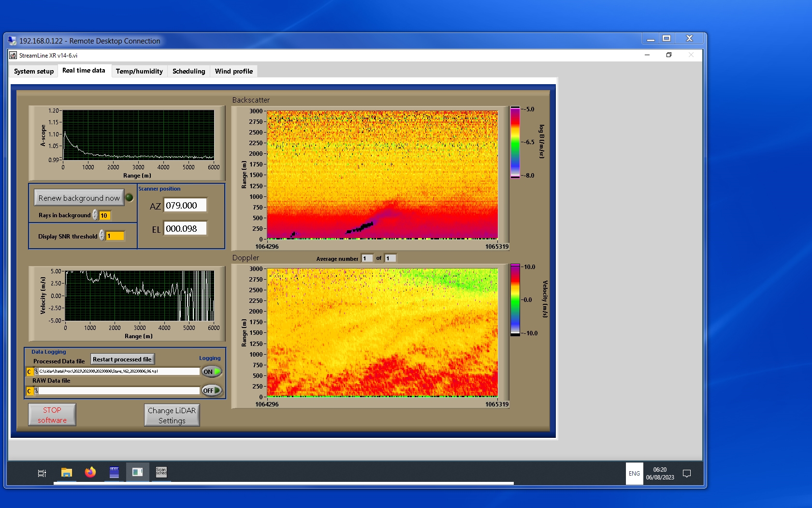The height and width of the screenshot is (508, 812).
Task: Click the Backscatter color scale bar
Action: pos(515,142)
